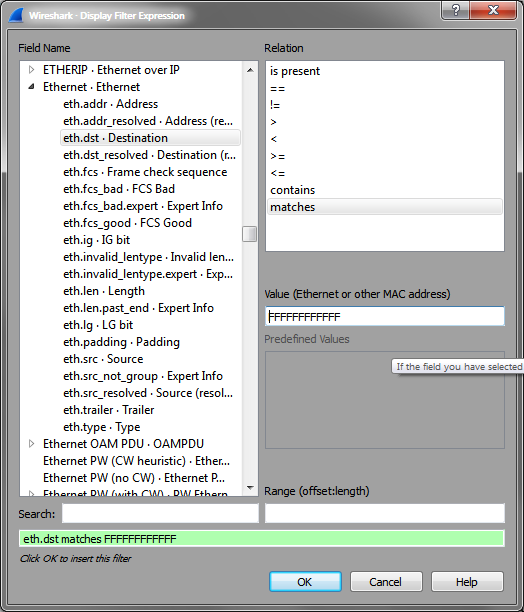Select eth.padding Padding field
Viewport: 524px width, 612px height.
tap(121, 342)
